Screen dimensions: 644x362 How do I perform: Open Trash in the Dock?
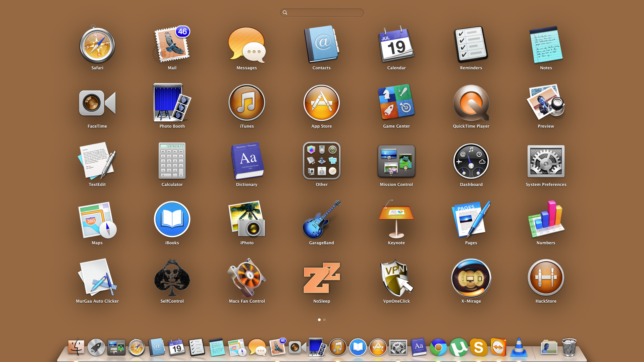pyautogui.click(x=569, y=348)
